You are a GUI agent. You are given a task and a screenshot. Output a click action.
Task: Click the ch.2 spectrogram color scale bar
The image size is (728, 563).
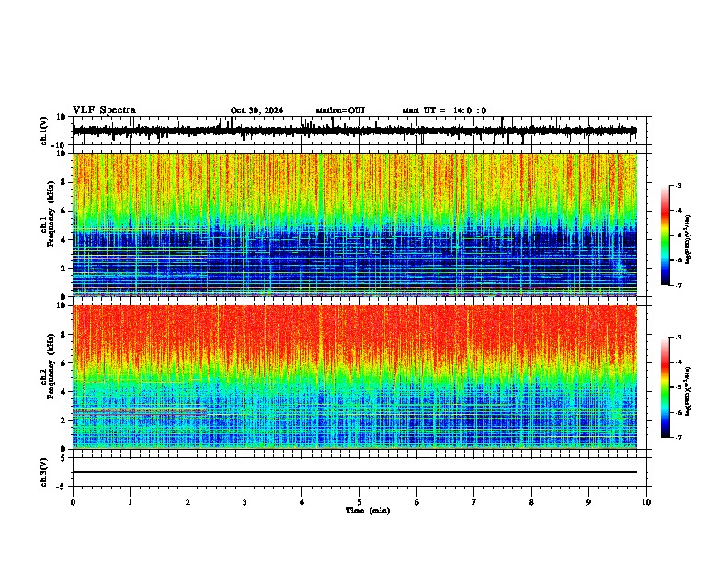pyautogui.click(x=665, y=387)
